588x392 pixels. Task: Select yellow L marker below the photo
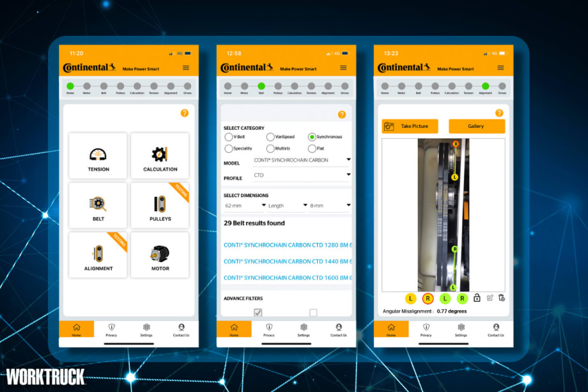pyautogui.click(x=410, y=299)
